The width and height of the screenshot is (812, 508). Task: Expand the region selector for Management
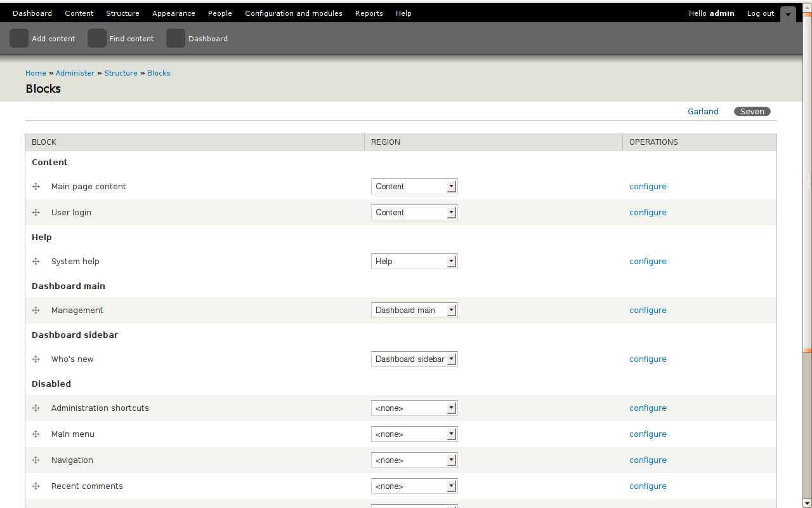tap(414, 311)
